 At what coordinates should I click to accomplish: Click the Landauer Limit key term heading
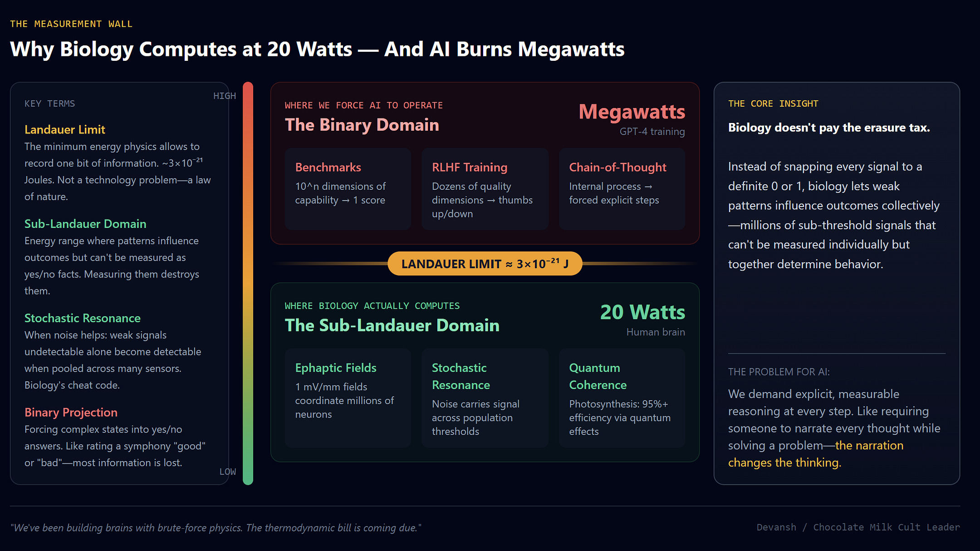(65, 130)
